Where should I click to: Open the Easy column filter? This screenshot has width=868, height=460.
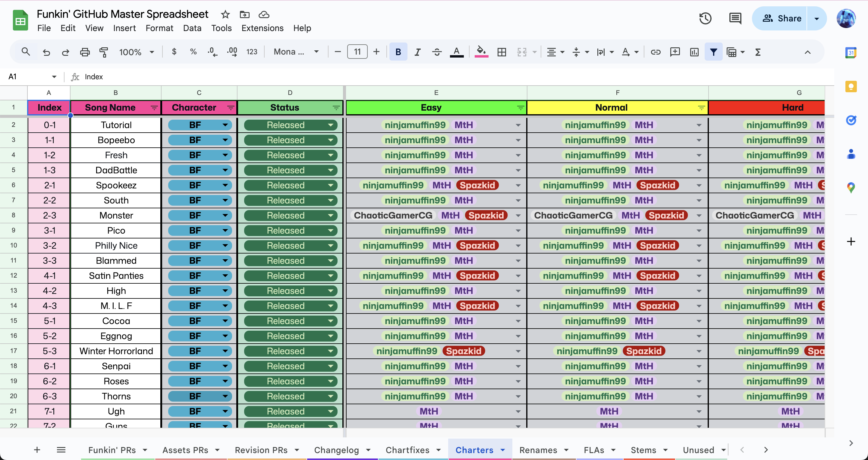pyautogui.click(x=520, y=108)
